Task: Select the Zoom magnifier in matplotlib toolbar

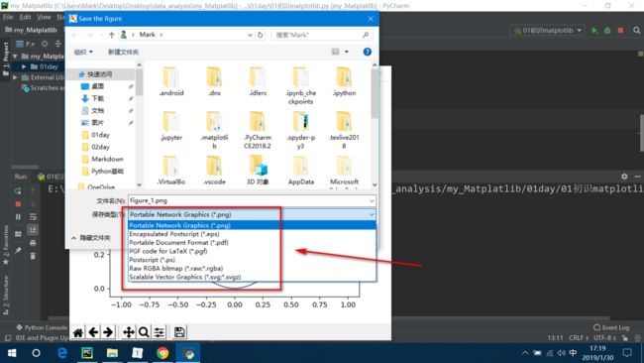Action: 144,332
